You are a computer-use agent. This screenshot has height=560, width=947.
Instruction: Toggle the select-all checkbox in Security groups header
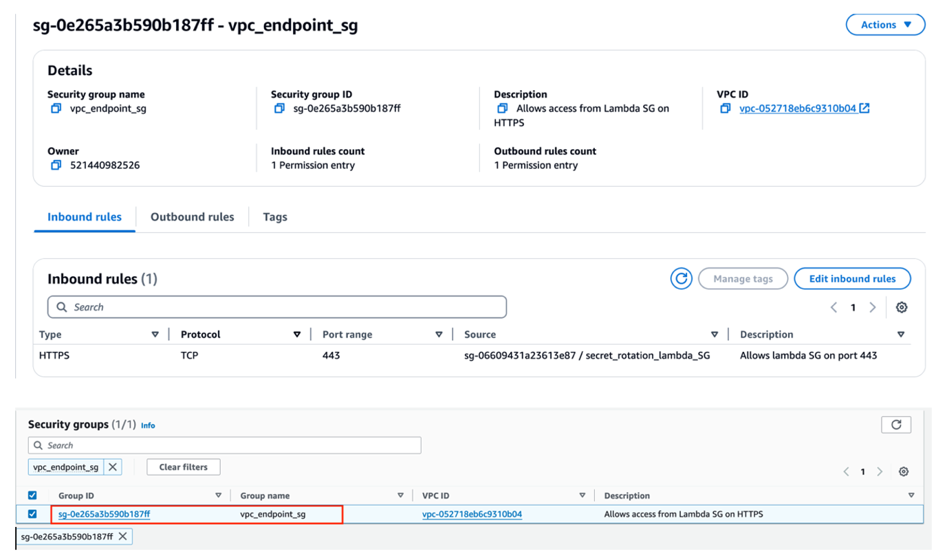pyautogui.click(x=31, y=495)
